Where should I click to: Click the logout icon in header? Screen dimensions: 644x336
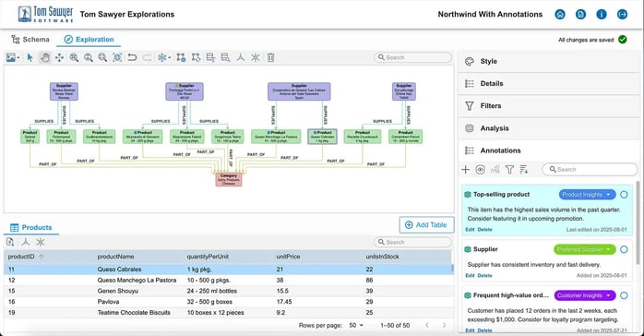(x=622, y=15)
